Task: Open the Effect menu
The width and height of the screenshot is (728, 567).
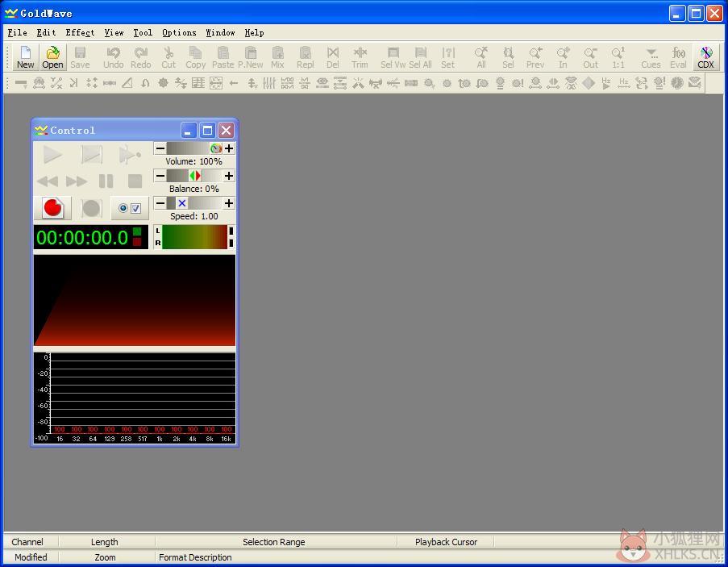Action: (x=80, y=32)
